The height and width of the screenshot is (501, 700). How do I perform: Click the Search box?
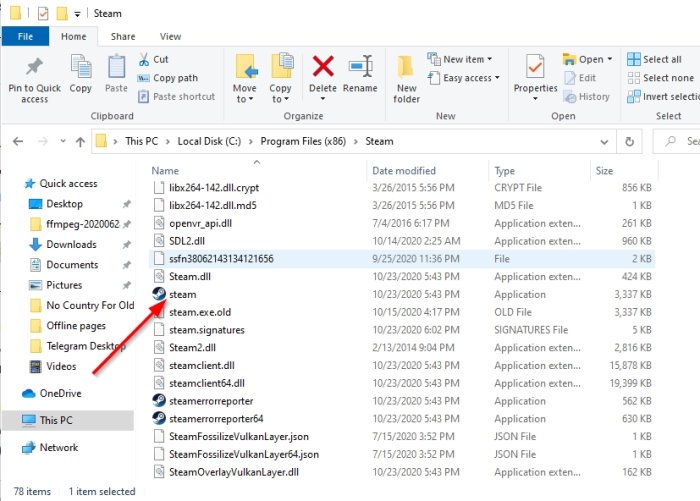pyautogui.click(x=677, y=142)
